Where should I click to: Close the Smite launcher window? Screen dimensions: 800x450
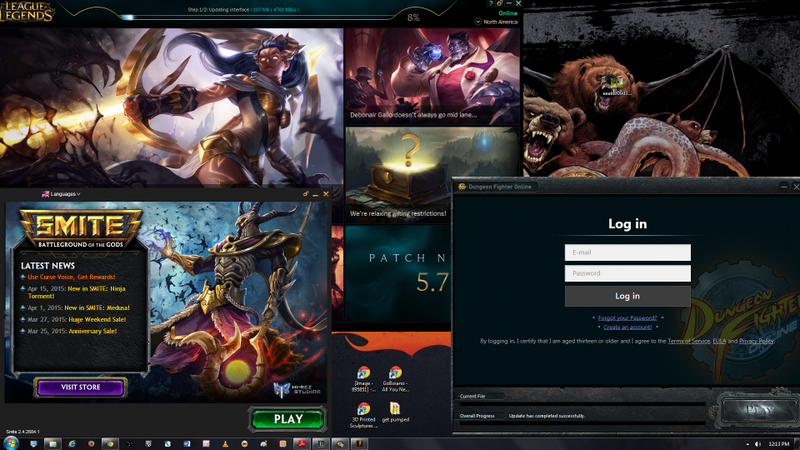326,194
